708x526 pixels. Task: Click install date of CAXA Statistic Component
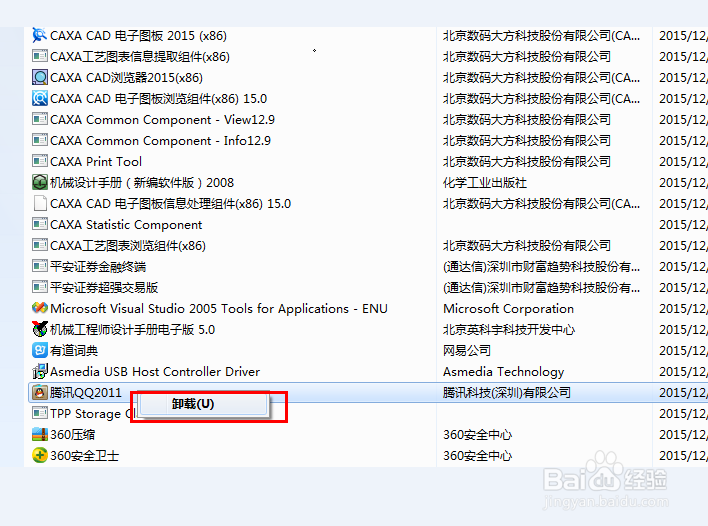coord(683,225)
